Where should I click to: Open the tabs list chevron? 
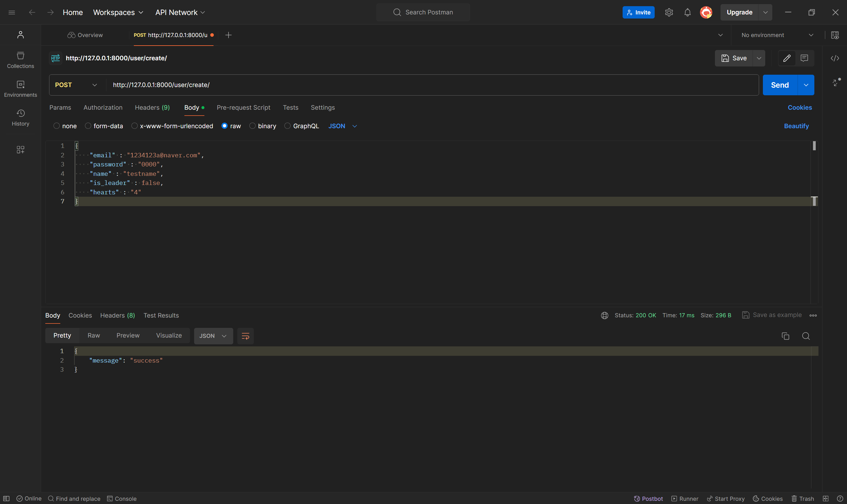pyautogui.click(x=720, y=35)
